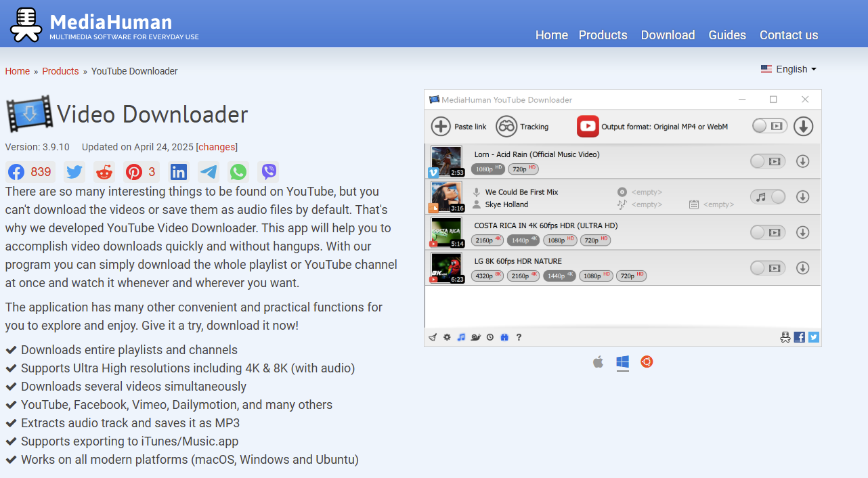Click the date empty field beside the calendar icon
The width and height of the screenshot is (868, 478).
[x=718, y=204]
